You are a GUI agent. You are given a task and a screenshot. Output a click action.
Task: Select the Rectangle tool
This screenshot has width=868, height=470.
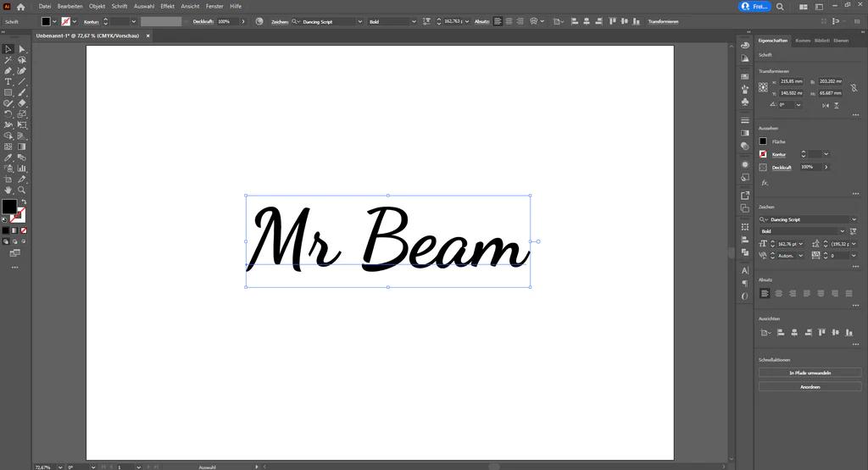pyautogui.click(x=8, y=92)
